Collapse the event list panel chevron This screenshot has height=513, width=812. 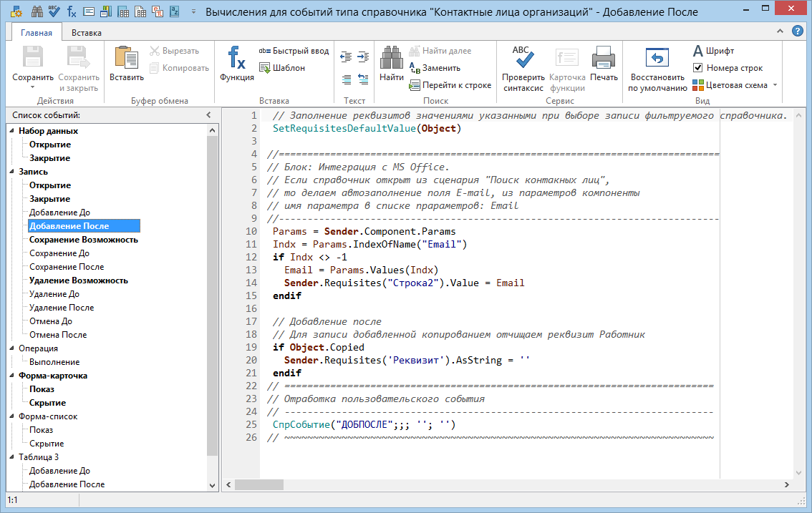point(208,115)
